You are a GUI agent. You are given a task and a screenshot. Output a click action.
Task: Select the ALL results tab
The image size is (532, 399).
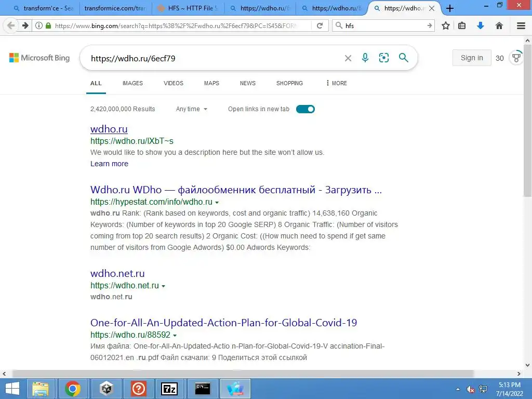96,83
